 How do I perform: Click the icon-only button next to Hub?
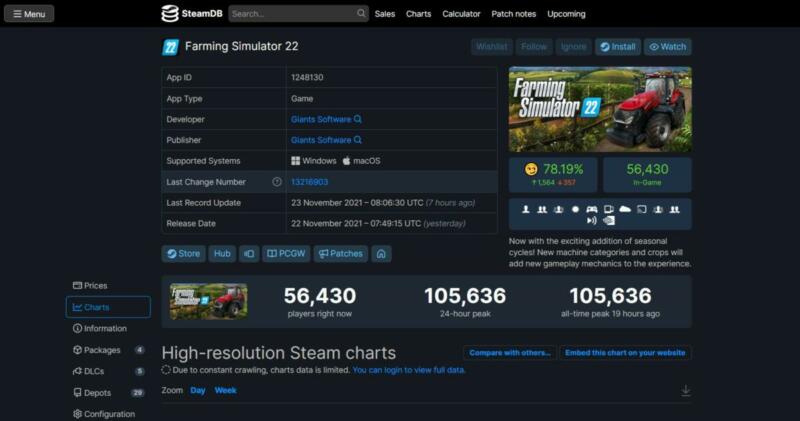tap(249, 254)
